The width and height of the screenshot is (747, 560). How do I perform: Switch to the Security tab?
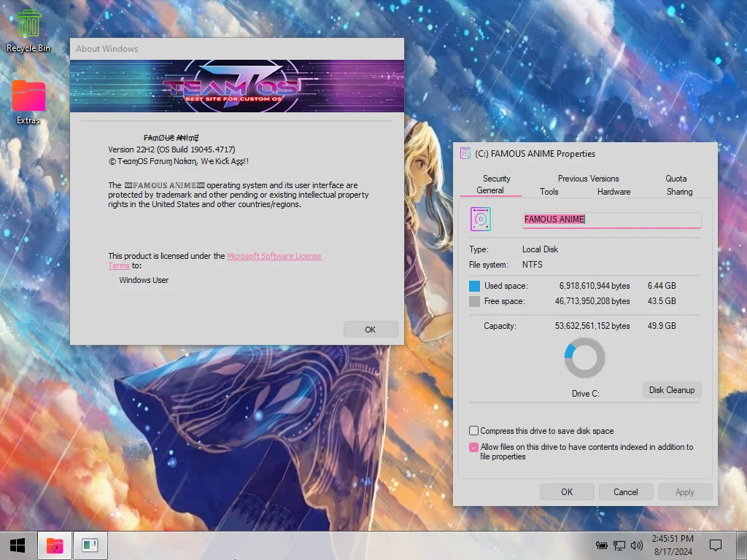pos(496,179)
